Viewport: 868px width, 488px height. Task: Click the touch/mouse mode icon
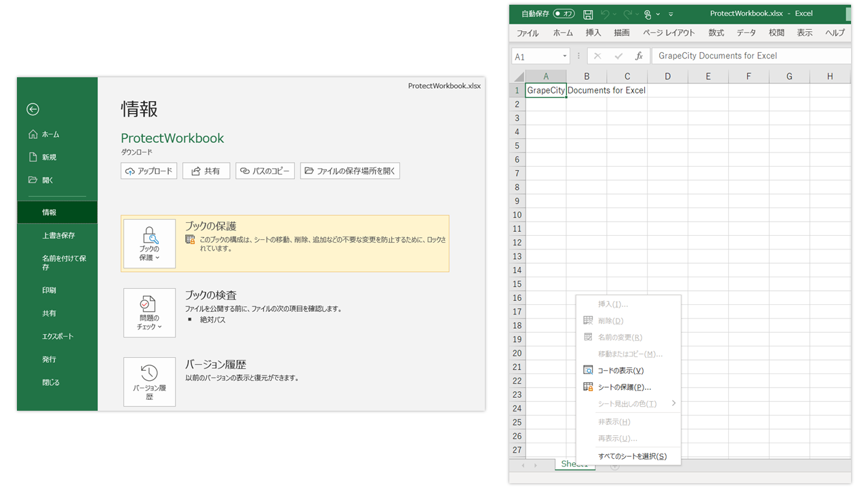[x=648, y=14]
